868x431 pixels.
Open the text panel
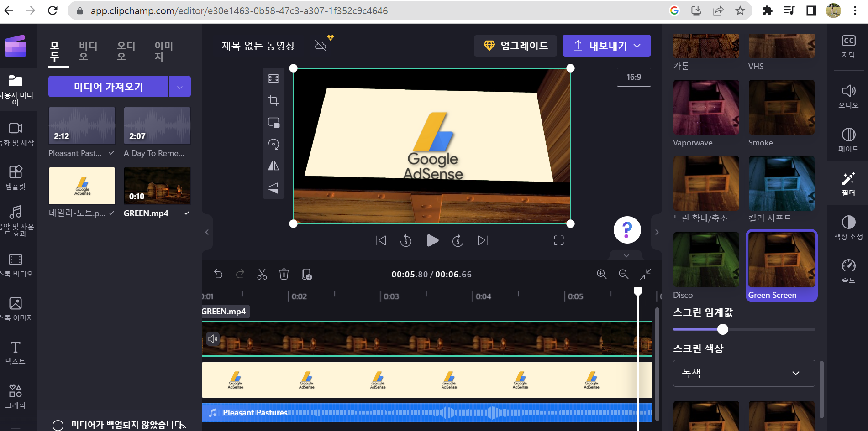point(16,353)
